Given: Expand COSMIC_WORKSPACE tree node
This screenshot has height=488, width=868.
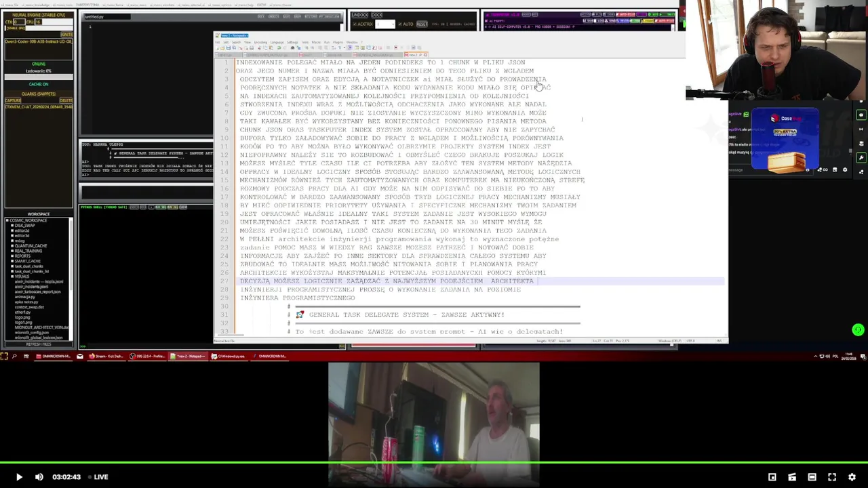Looking at the screenshot, I should click(7, 220).
